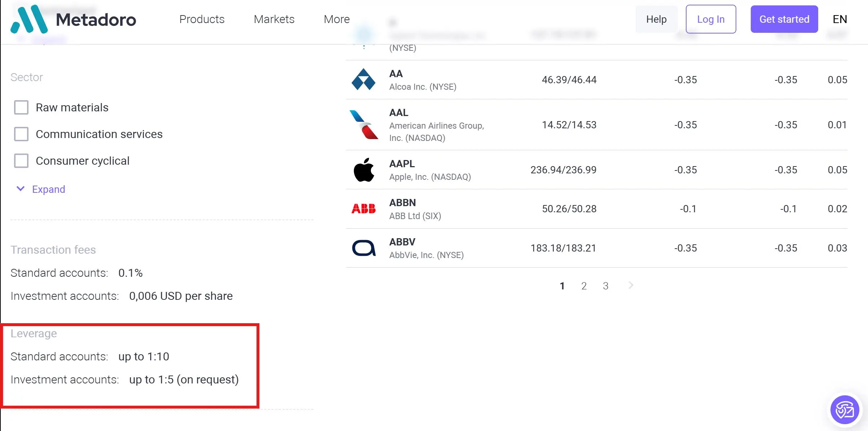Open the live chat support widget
Image resolution: width=868 pixels, height=431 pixels.
pos(845,410)
